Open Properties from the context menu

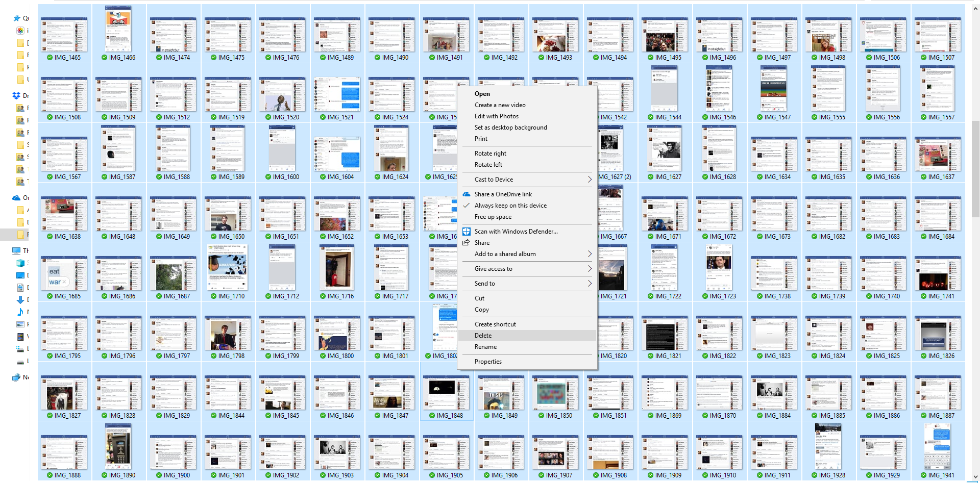[x=488, y=362]
